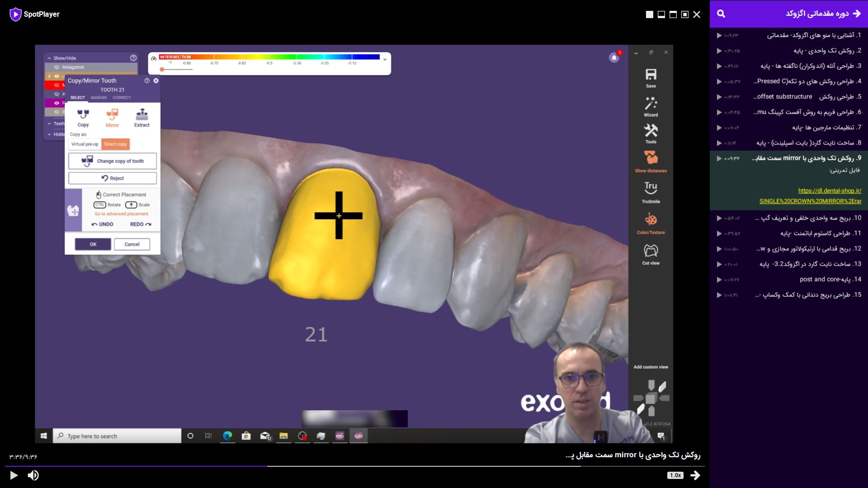Open the notification bell icon

coord(614,58)
